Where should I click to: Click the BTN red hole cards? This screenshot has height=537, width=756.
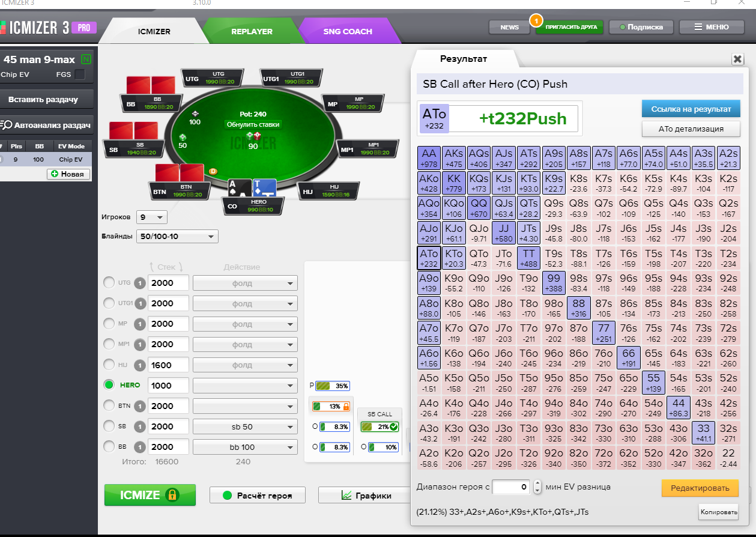(x=180, y=173)
